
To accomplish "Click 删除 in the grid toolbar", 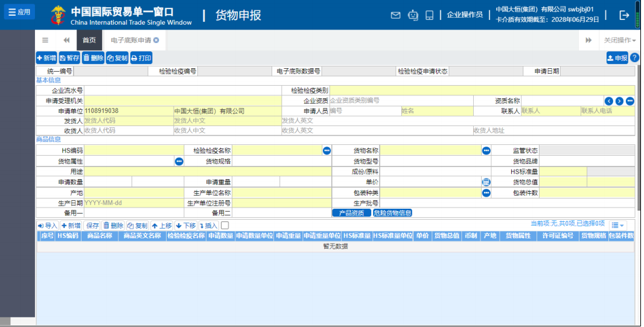I will pyautogui.click(x=113, y=226).
